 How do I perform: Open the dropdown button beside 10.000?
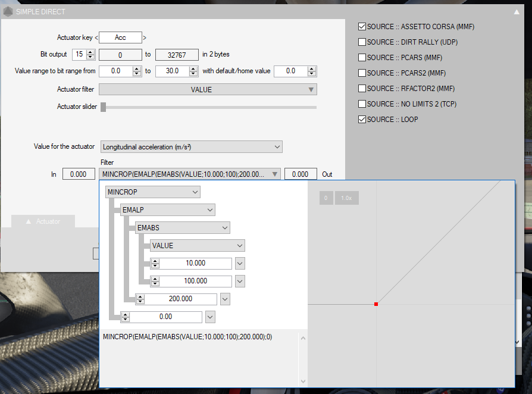[x=240, y=263]
